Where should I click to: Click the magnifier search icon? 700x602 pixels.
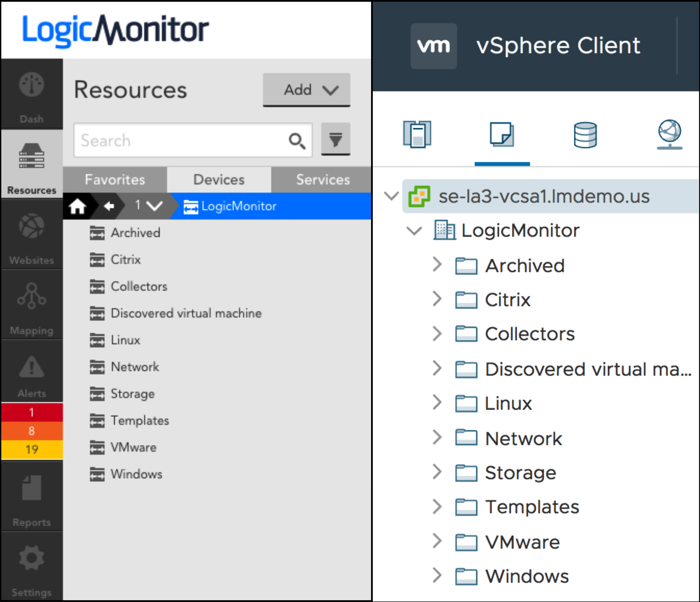(x=297, y=141)
